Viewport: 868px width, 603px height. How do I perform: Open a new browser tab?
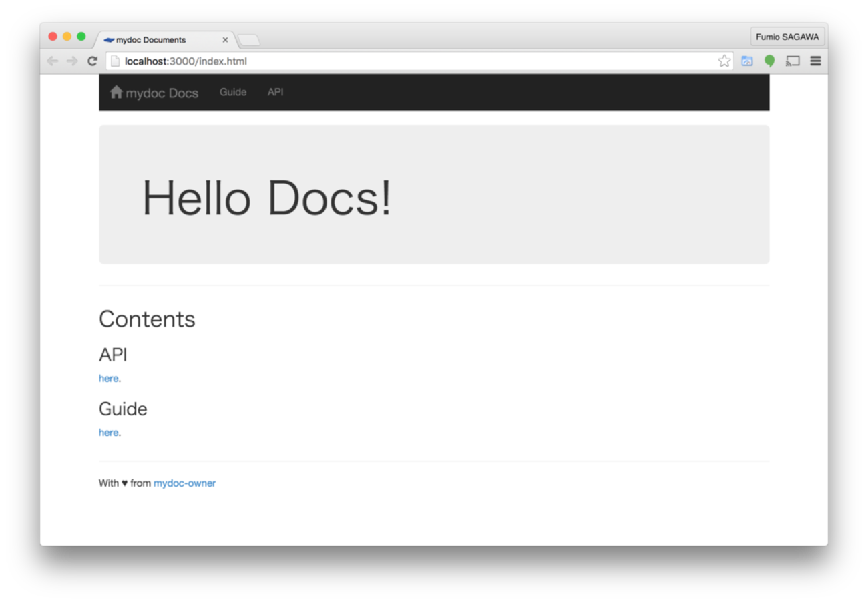[x=249, y=40]
